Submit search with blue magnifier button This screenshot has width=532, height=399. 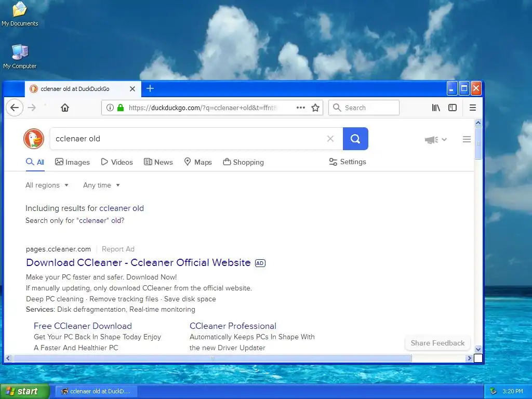click(355, 138)
